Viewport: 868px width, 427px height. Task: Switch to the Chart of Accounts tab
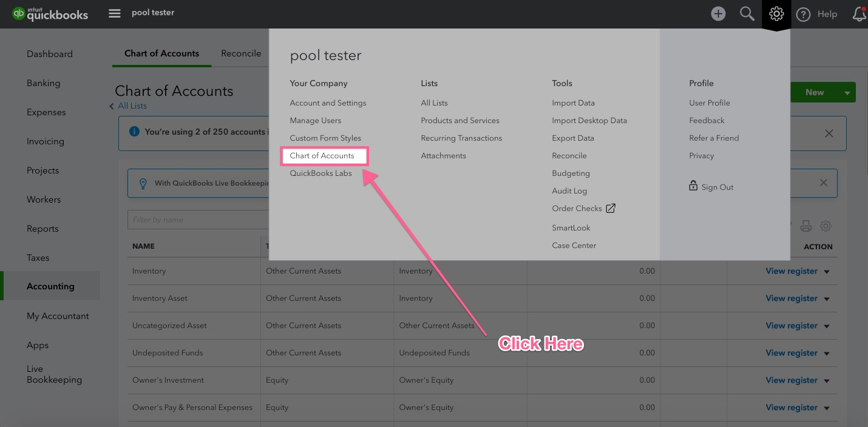[161, 53]
